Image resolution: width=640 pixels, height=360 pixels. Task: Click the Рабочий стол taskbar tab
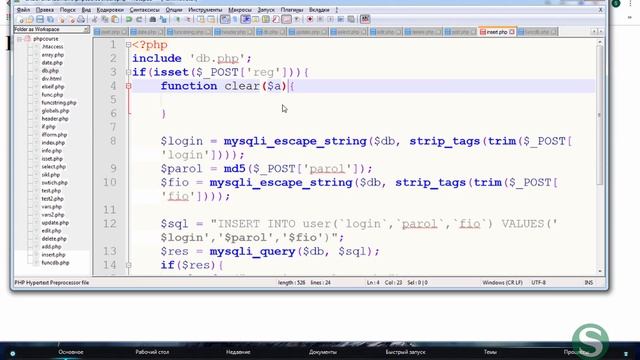click(152, 352)
